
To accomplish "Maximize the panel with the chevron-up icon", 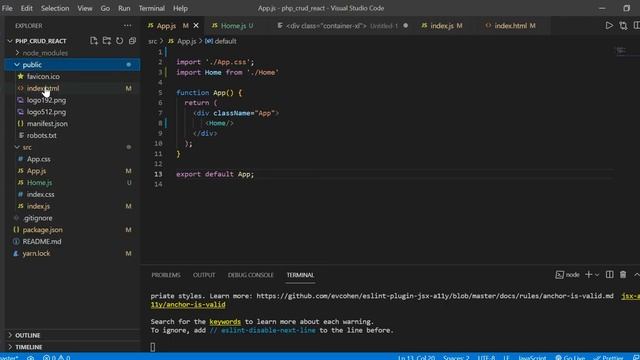I will [x=636, y=275].
